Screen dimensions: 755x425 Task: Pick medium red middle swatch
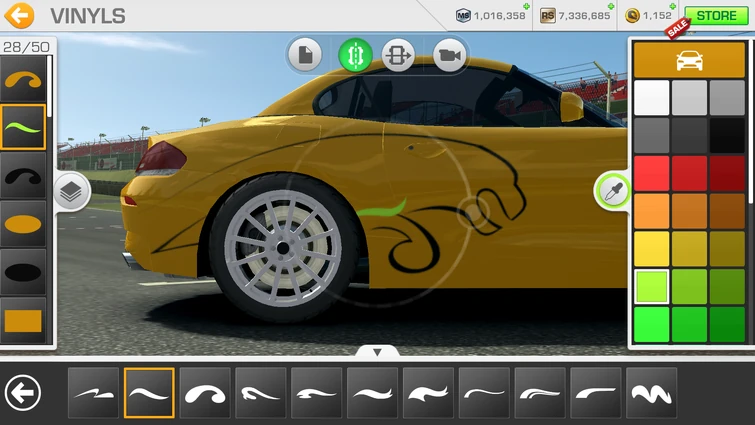689,173
